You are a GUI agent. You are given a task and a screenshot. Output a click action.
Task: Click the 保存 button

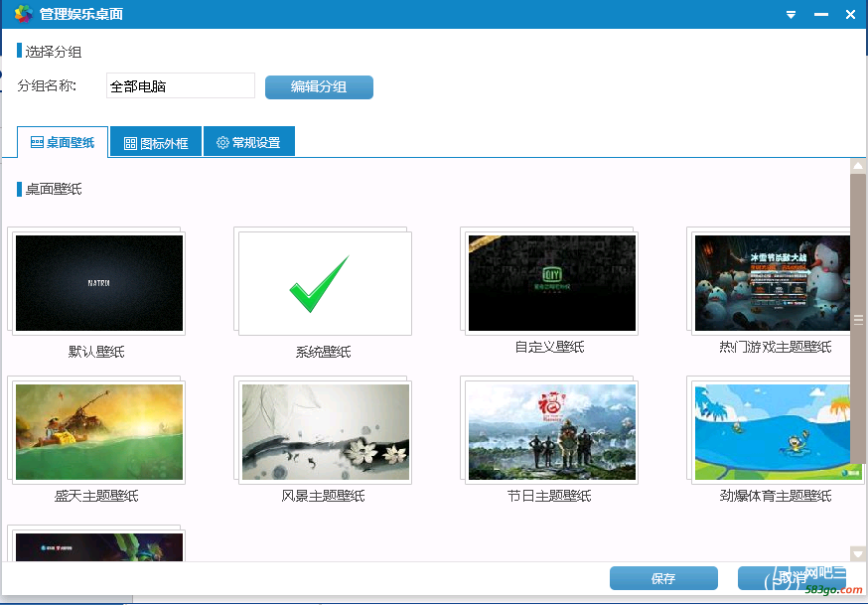(x=663, y=578)
